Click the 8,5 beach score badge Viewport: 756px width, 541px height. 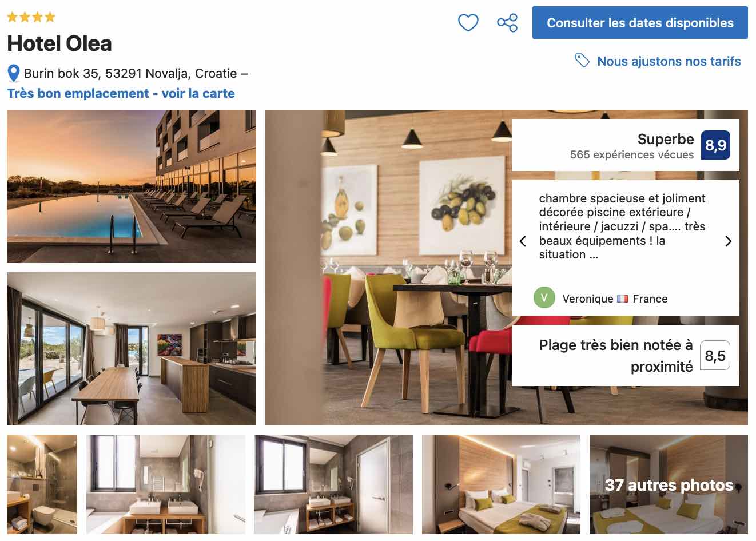tap(715, 356)
